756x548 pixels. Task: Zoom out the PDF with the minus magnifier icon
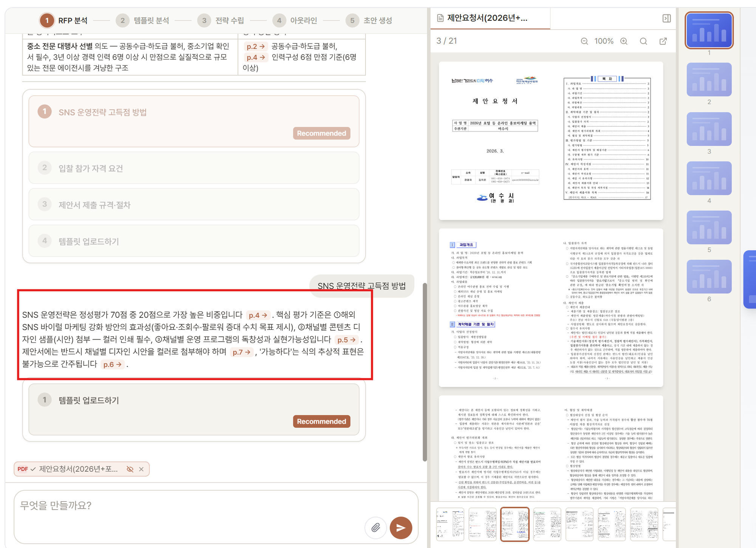pyautogui.click(x=584, y=41)
